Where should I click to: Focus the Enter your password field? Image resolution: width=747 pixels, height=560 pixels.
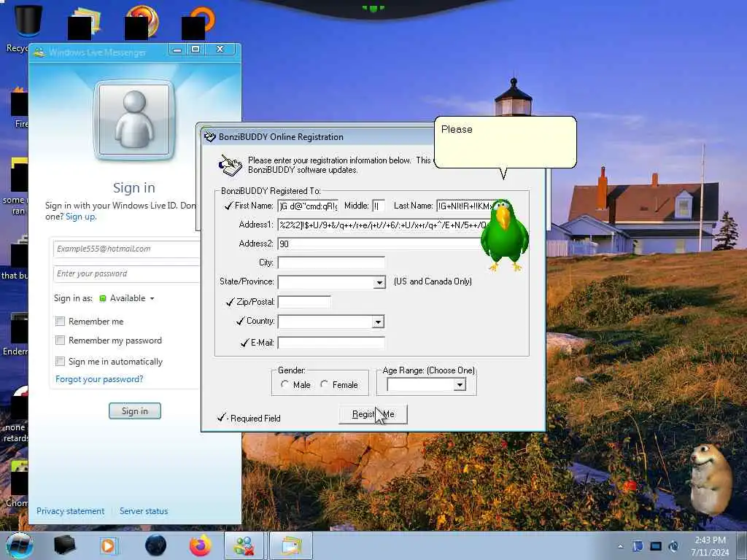(126, 274)
